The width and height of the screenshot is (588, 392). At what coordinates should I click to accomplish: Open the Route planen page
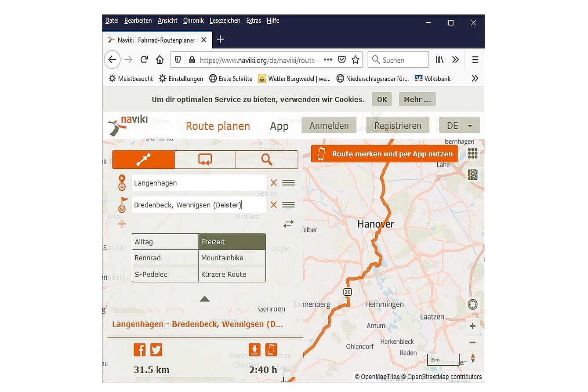218,126
